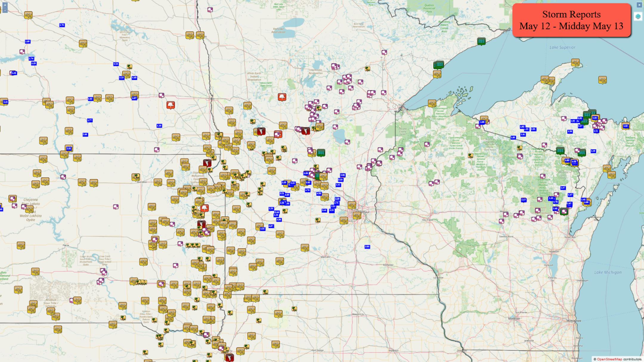The image size is (644, 362).
Task: Click wind marker at Keweenaw Peninsula tip
Action: [575, 62]
